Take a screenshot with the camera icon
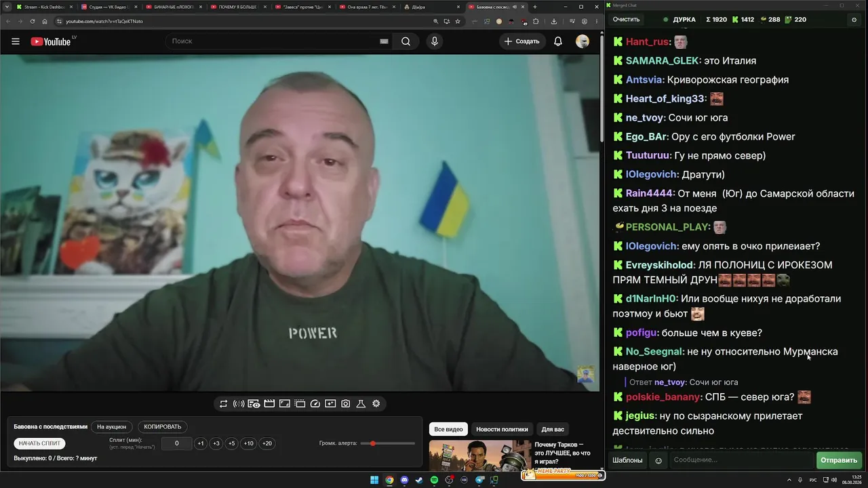Viewport: 868px width, 488px height. (x=346, y=404)
